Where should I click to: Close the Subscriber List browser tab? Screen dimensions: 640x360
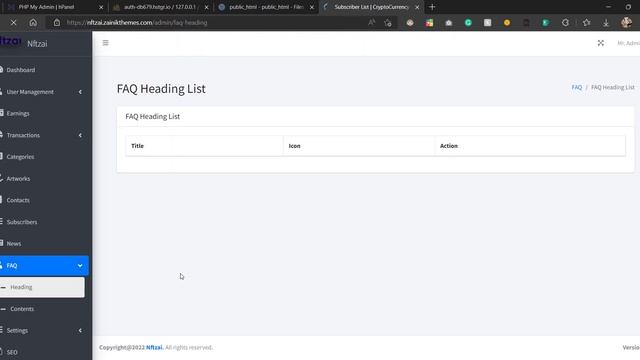click(417, 7)
